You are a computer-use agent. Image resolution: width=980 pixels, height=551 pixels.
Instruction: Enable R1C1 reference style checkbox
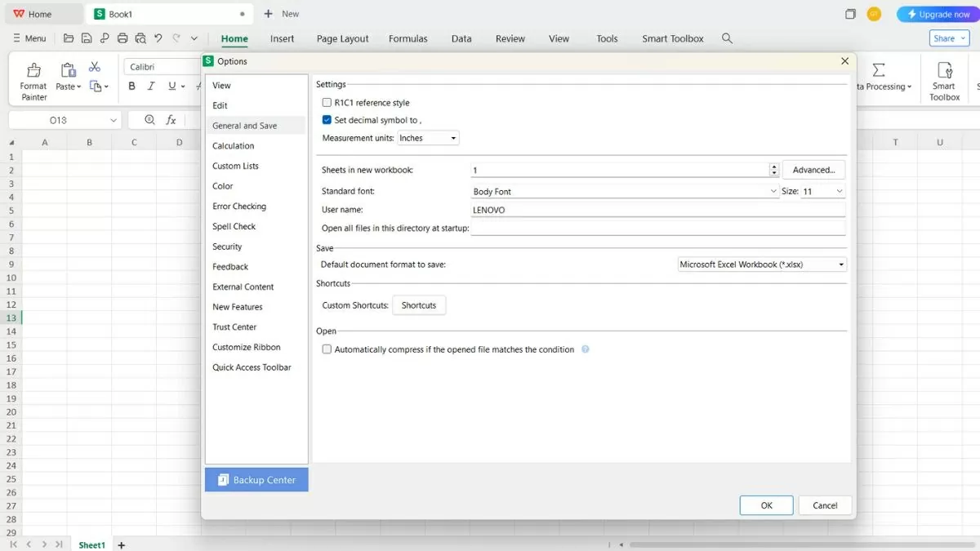point(327,103)
